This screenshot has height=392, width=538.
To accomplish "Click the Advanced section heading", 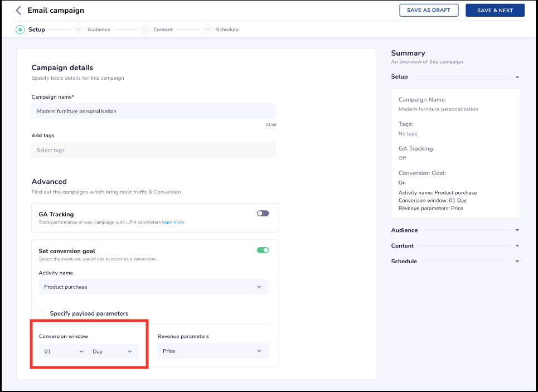I will [x=49, y=182].
